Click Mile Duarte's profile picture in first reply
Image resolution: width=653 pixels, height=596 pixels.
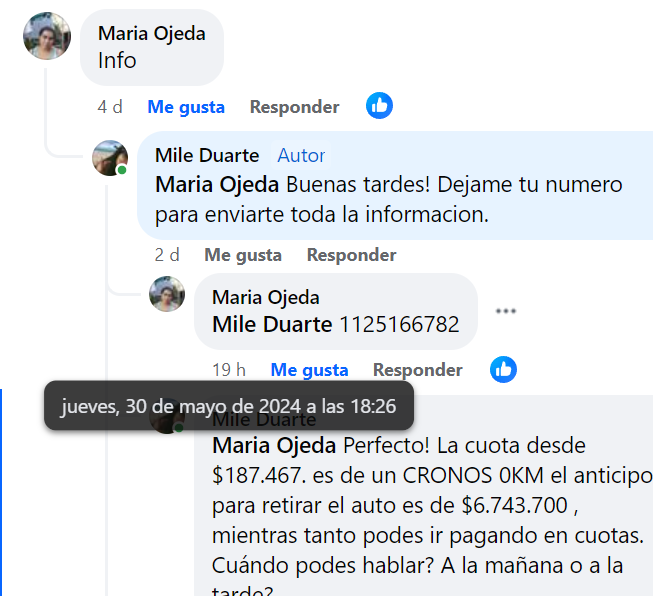tap(110, 157)
